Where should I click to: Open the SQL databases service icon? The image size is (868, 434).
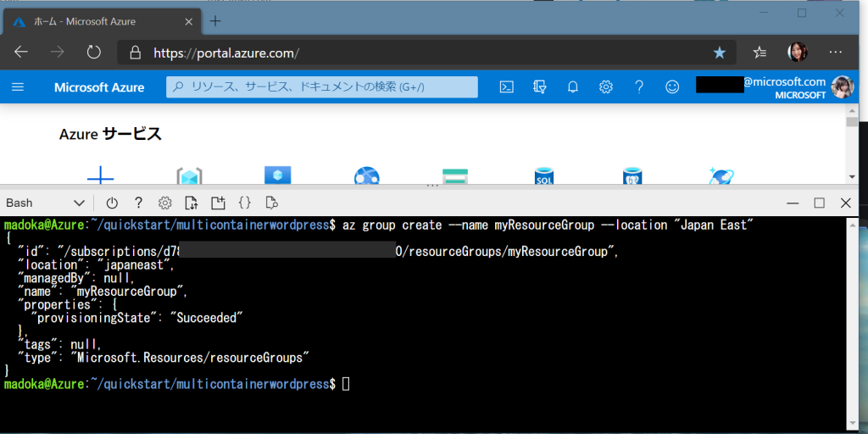click(544, 176)
